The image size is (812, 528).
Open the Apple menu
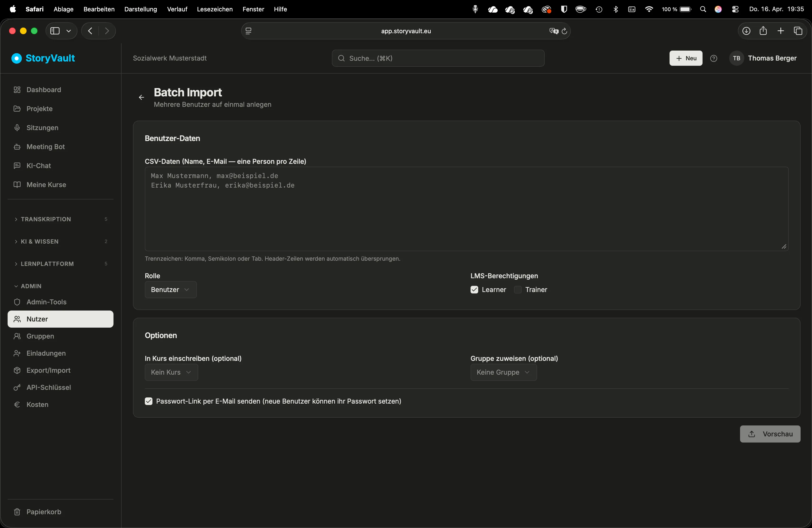[13, 9]
